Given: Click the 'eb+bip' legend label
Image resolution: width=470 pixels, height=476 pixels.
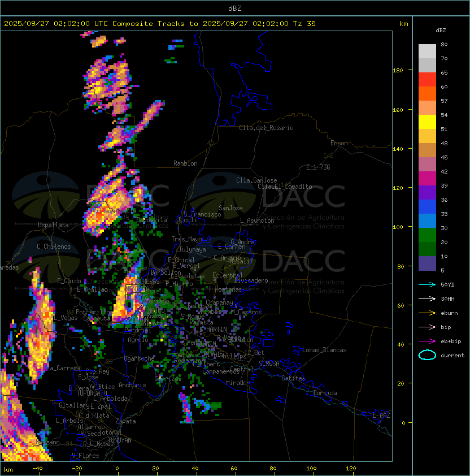Looking at the screenshot, I should point(451,341).
